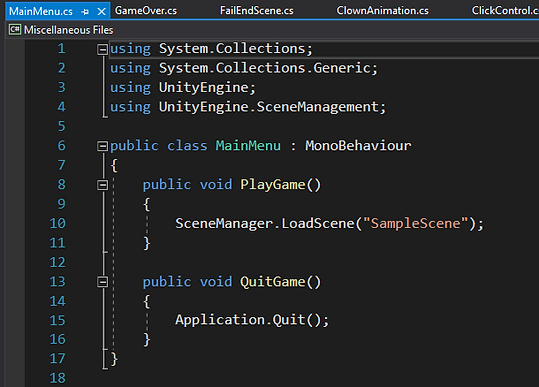Close the MainMenu.cs tab
Image resolution: width=539 pixels, height=387 pixels.
[101, 12]
